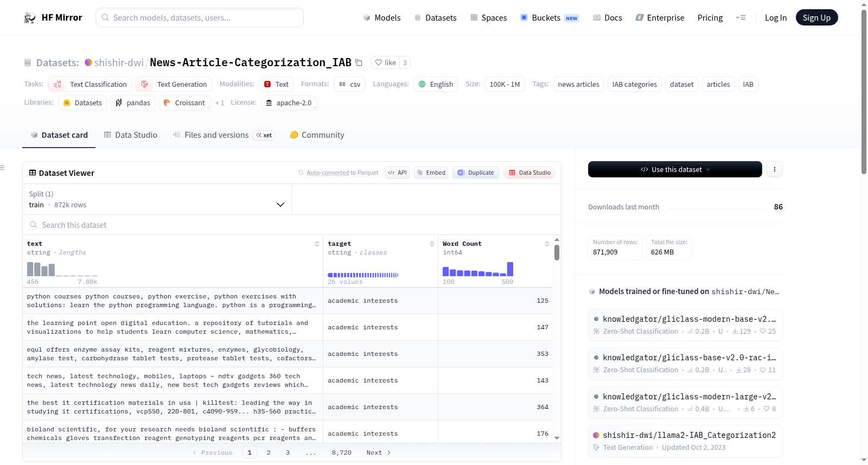The image size is (868, 465).
Task: Click the IAB categories tag
Action: click(634, 84)
